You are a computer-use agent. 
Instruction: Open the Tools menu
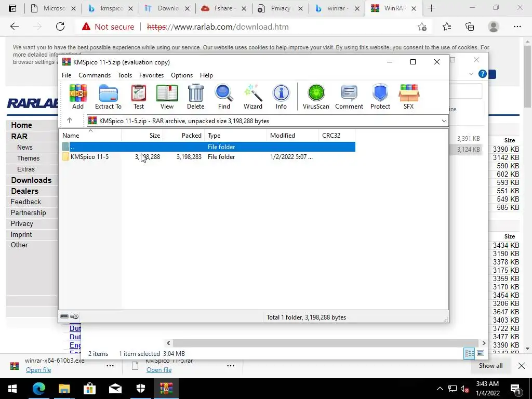125,75
